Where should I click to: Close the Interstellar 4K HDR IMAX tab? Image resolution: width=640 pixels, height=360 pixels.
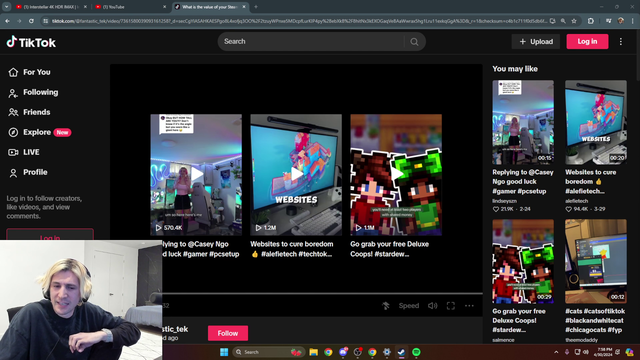[85, 7]
